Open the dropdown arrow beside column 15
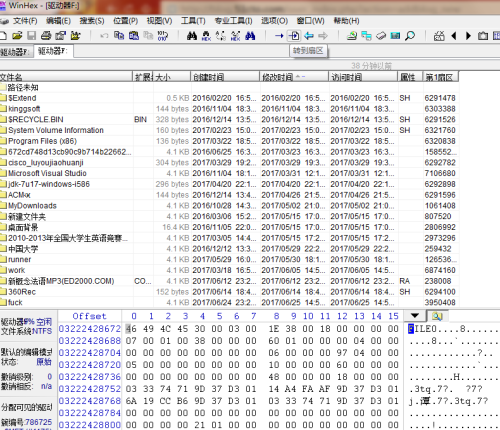 [415, 316]
